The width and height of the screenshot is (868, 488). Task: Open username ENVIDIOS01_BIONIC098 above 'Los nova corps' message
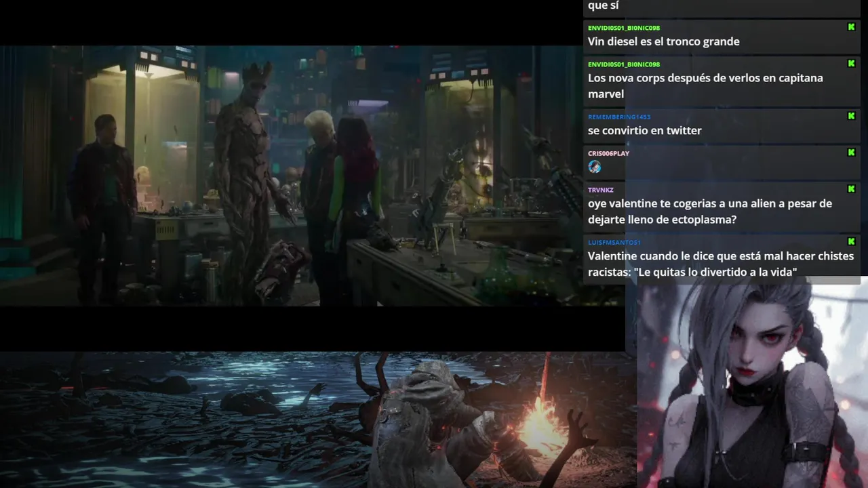[x=624, y=64]
